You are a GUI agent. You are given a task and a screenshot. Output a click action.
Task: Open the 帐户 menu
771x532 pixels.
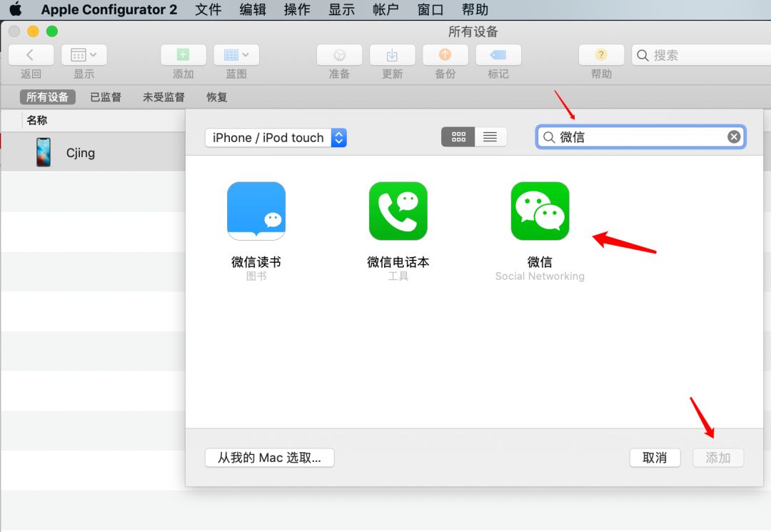(x=385, y=9)
